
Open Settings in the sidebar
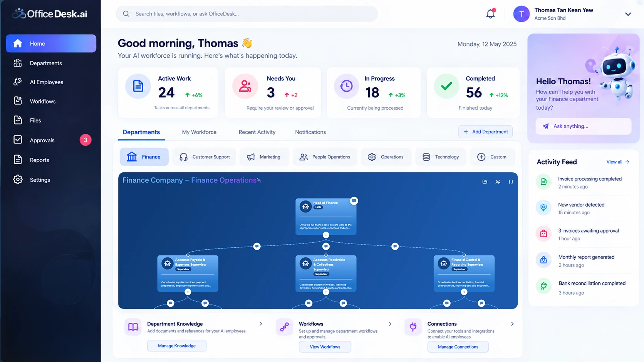[x=51, y=180]
